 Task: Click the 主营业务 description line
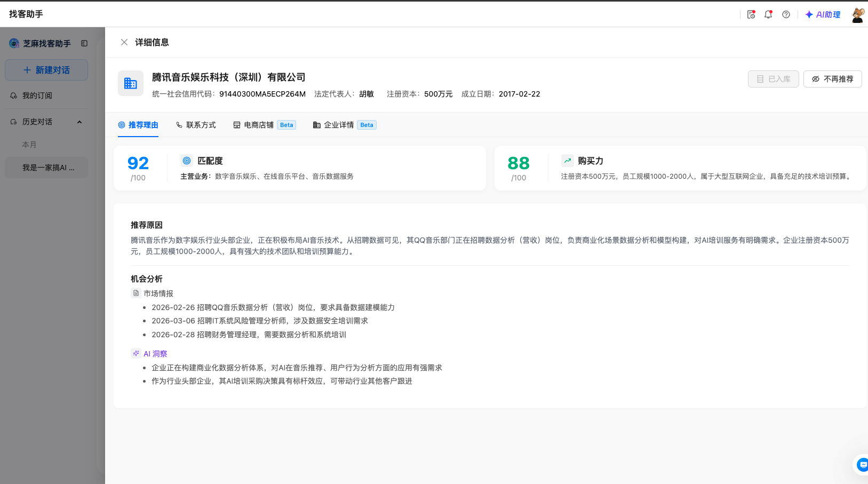[267, 177]
